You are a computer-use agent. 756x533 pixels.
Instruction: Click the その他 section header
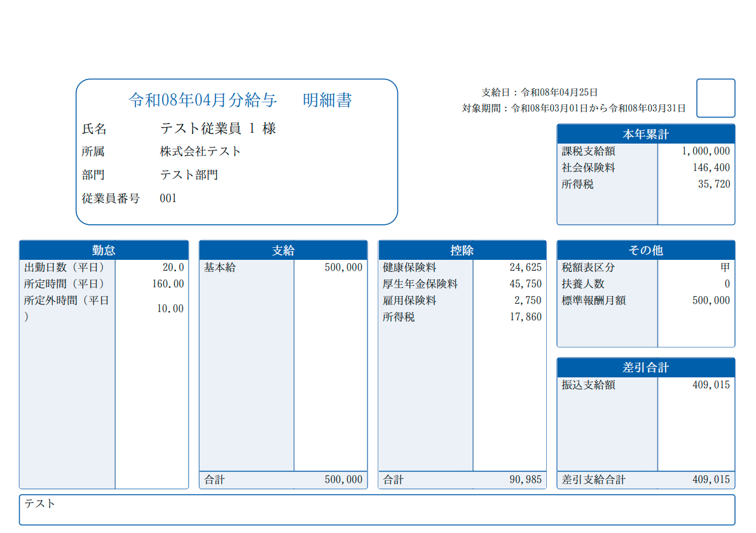click(645, 250)
